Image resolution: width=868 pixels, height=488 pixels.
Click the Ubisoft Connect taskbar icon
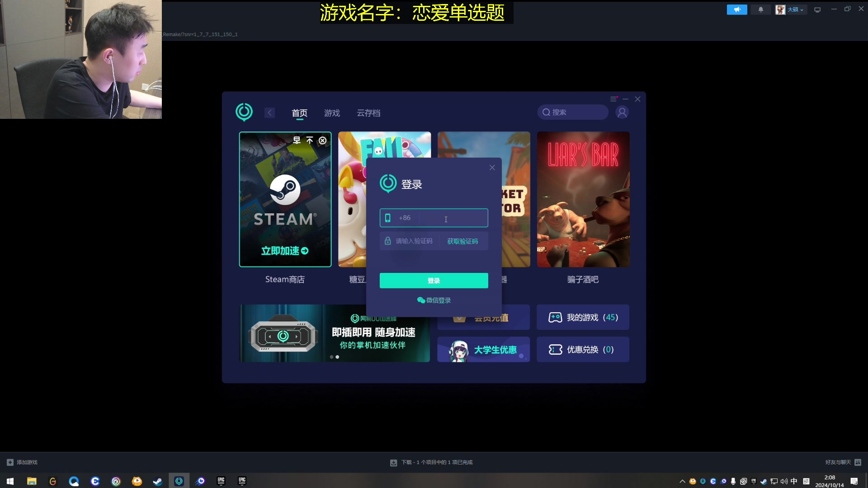tap(116, 481)
